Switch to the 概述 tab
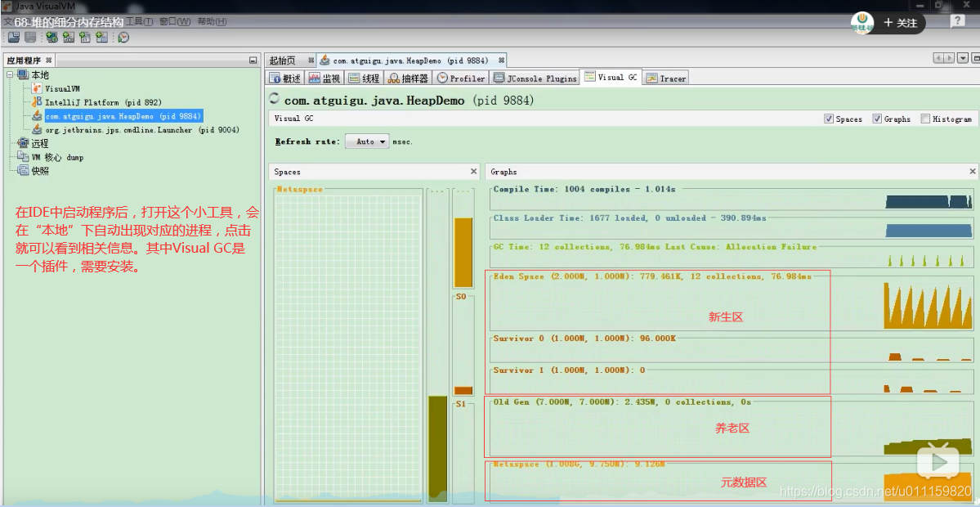Viewport: 980px width, 507px height. click(285, 79)
